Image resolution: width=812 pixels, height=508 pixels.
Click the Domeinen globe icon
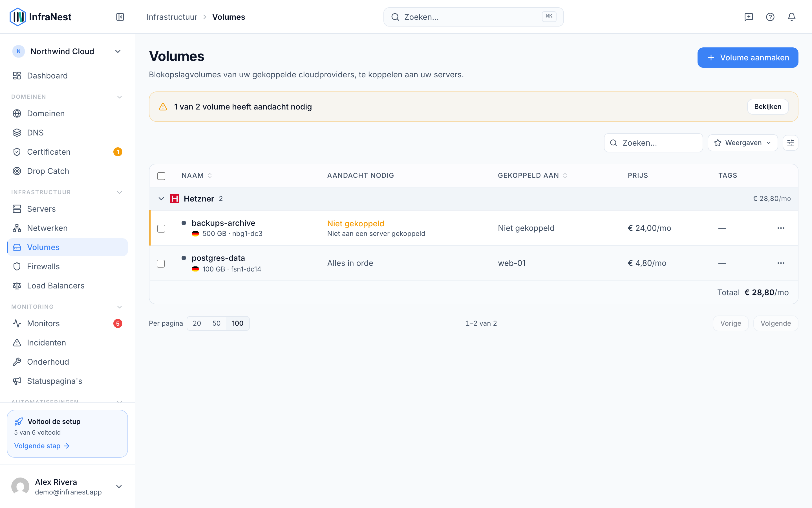point(17,113)
